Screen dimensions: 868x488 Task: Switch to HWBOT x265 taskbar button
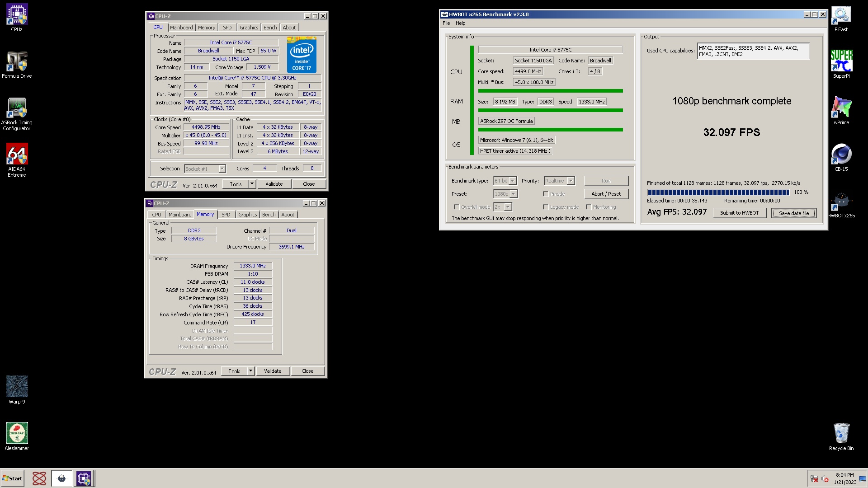[x=61, y=478]
